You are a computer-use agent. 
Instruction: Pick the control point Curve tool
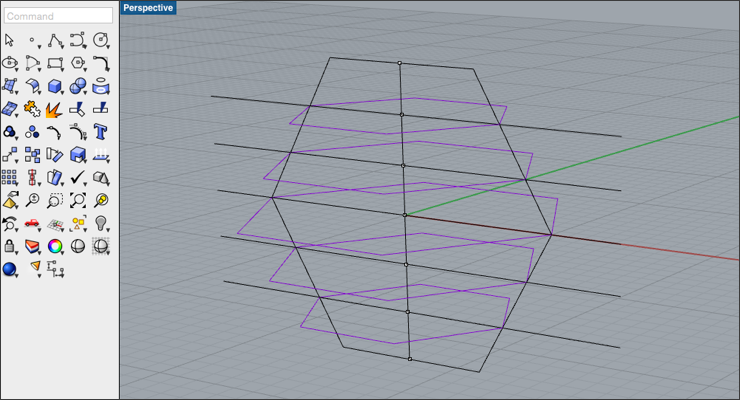click(78, 41)
